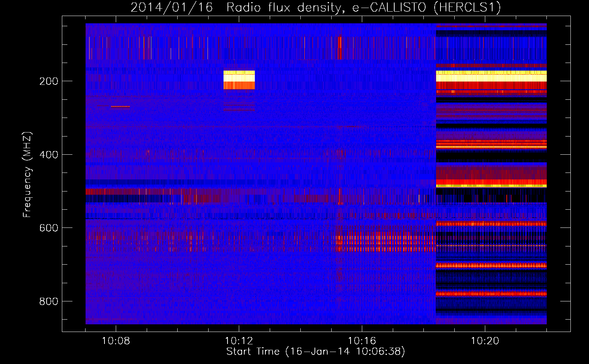Click the 10:12 time tick label
The height and width of the screenshot is (364, 589).
239,341
